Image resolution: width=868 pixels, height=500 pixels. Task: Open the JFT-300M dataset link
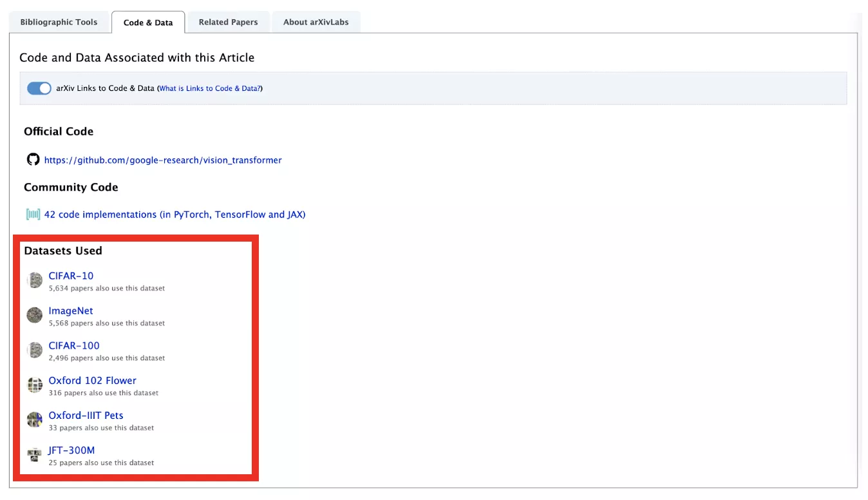71,450
